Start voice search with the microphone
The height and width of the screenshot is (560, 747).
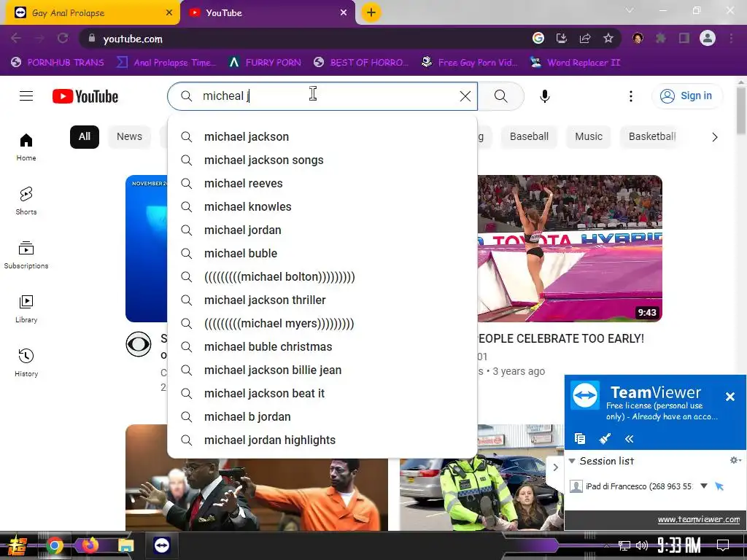[544, 96]
